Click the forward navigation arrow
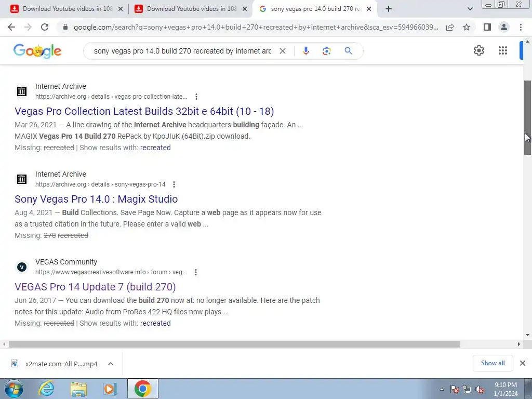Screen dimensions: 532x399 [x=28, y=27]
